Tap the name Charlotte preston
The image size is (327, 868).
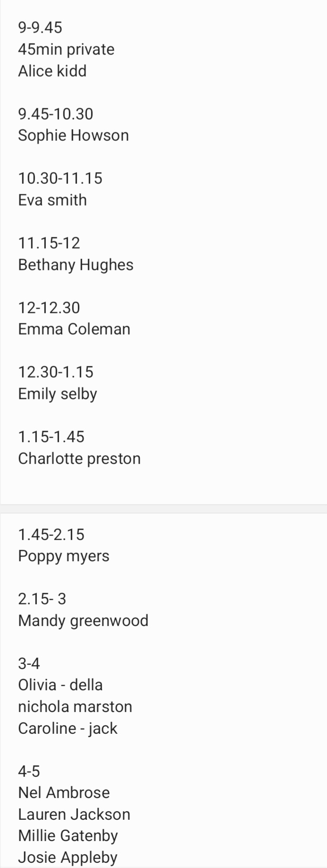coord(79,459)
